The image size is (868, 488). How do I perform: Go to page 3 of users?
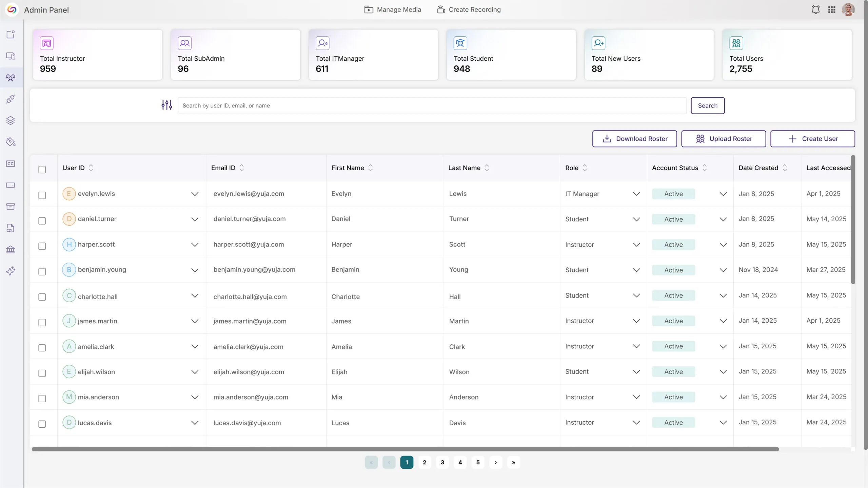pyautogui.click(x=442, y=462)
